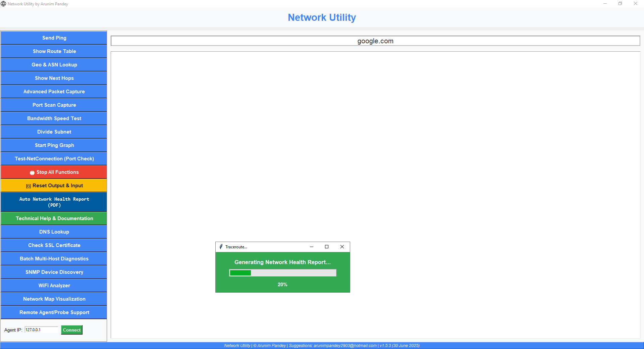Generate the Auto Network Health Report PDF

click(54, 202)
